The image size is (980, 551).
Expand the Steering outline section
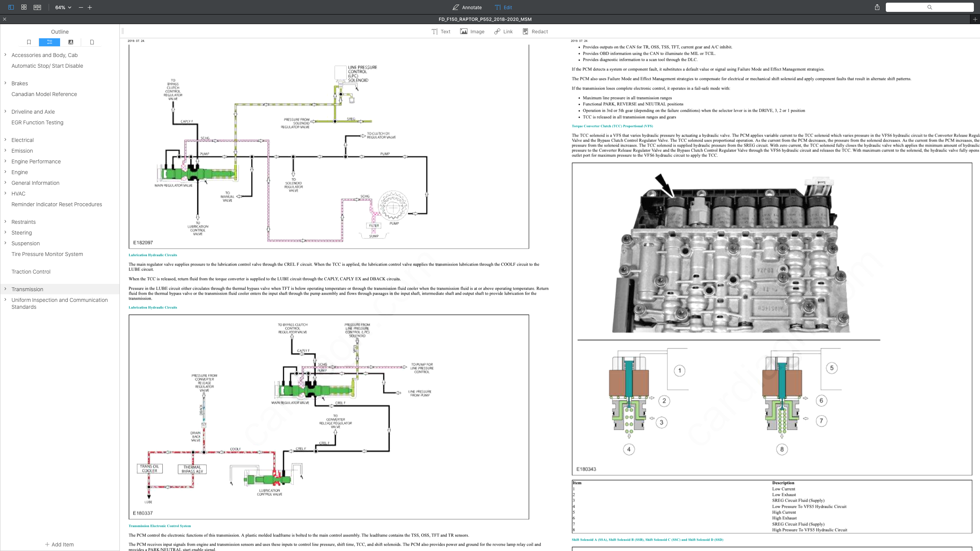pos(5,232)
